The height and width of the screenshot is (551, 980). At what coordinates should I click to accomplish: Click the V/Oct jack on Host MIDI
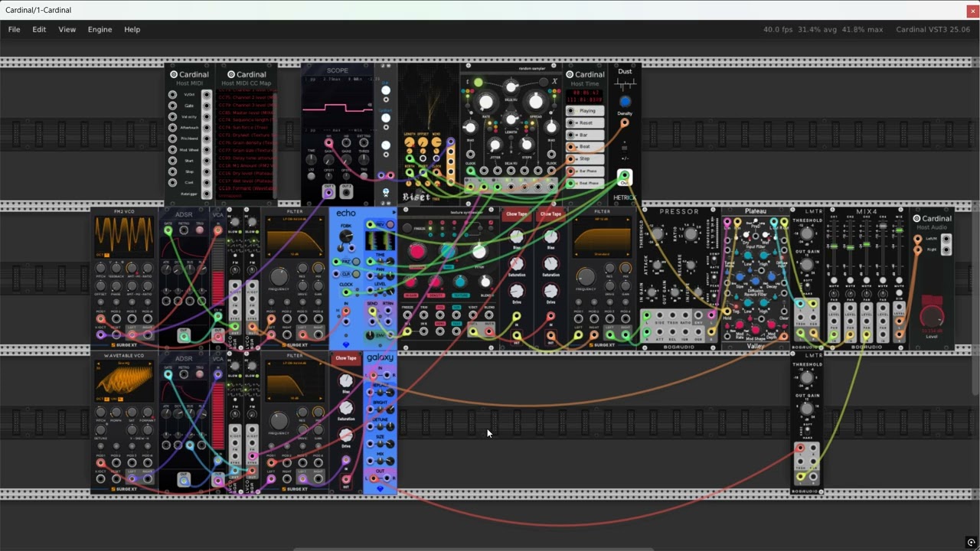(x=172, y=95)
